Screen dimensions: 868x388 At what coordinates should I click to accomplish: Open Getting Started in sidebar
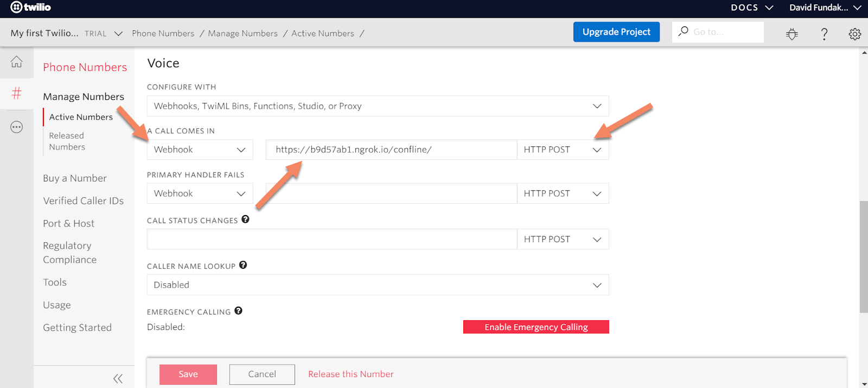coord(78,327)
